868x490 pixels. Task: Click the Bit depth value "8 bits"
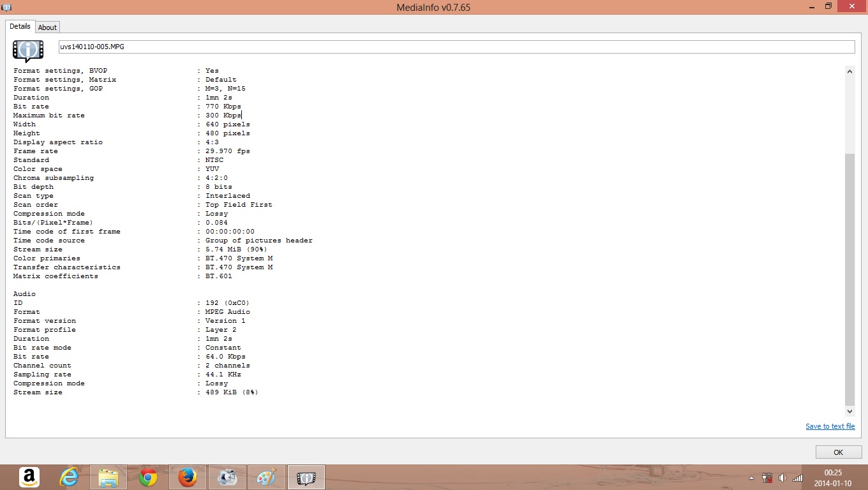[x=219, y=187]
